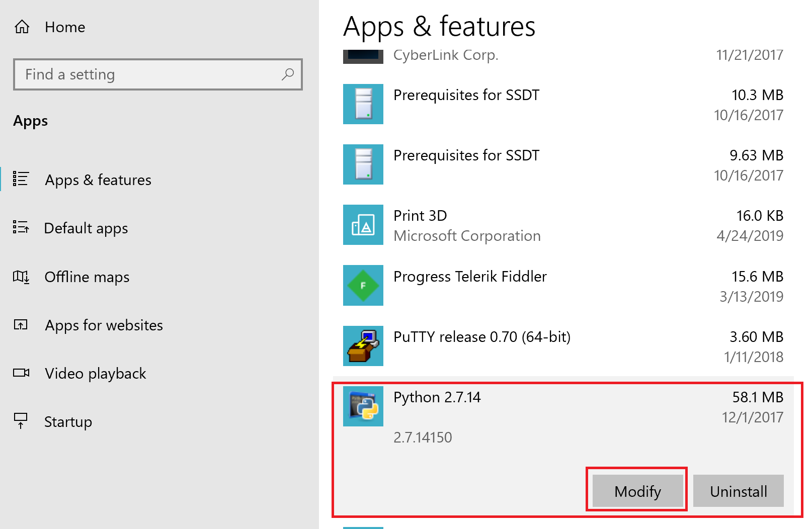Click the 1/11/2018 PuTTY date

click(754, 357)
